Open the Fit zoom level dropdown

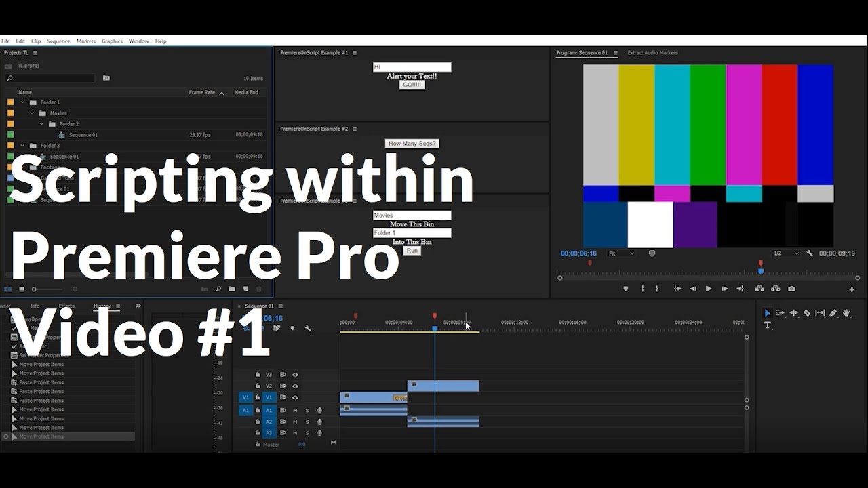[x=620, y=253]
